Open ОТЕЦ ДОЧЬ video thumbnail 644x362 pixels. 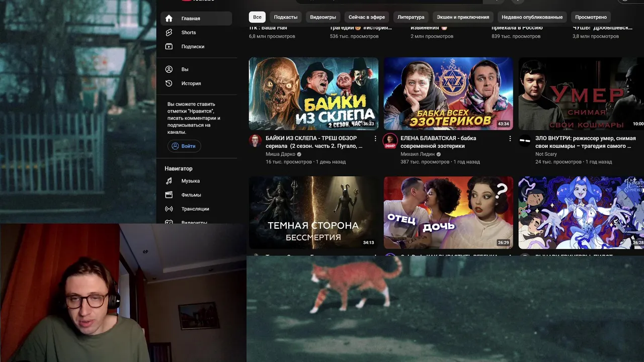tap(448, 212)
